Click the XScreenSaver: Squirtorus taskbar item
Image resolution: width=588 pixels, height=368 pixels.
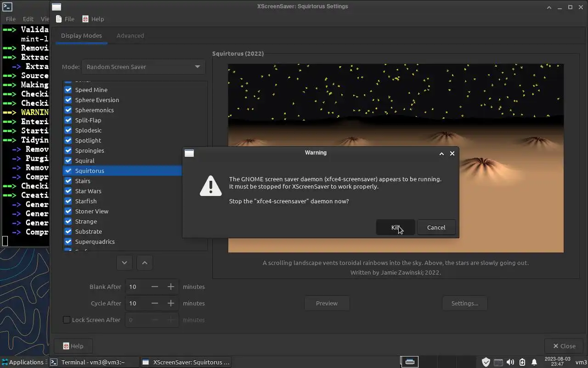pos(186,362)
